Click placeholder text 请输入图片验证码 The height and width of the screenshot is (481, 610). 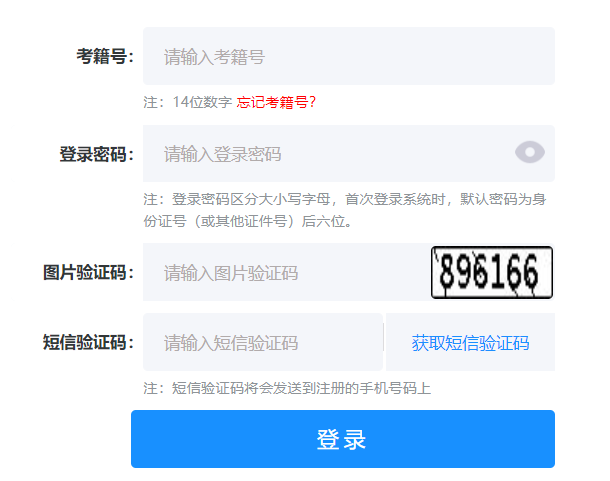231,273
